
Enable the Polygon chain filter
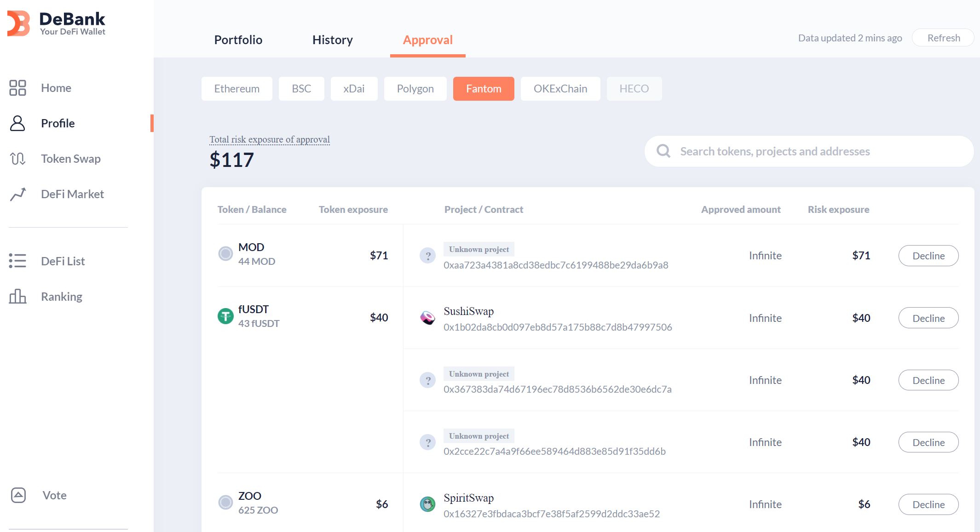(x=415, y=88)
